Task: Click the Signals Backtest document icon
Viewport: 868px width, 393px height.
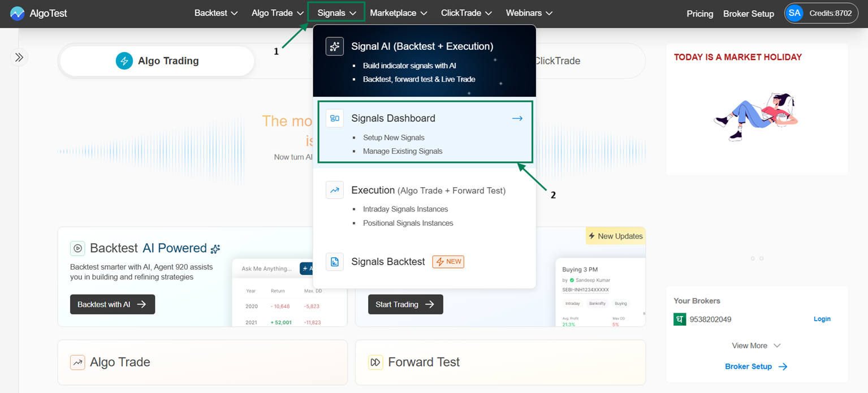Action: click(335, 262)
